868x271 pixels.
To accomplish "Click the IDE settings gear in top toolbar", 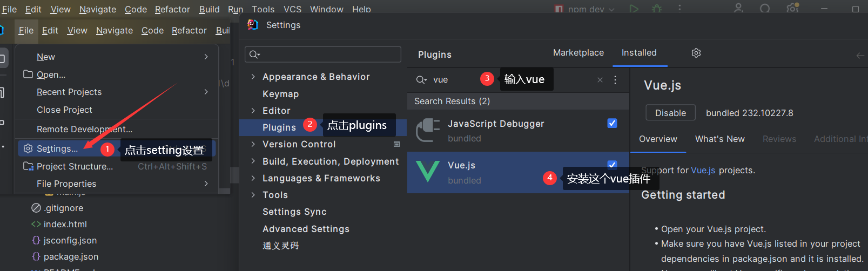I will coord(792,8).
